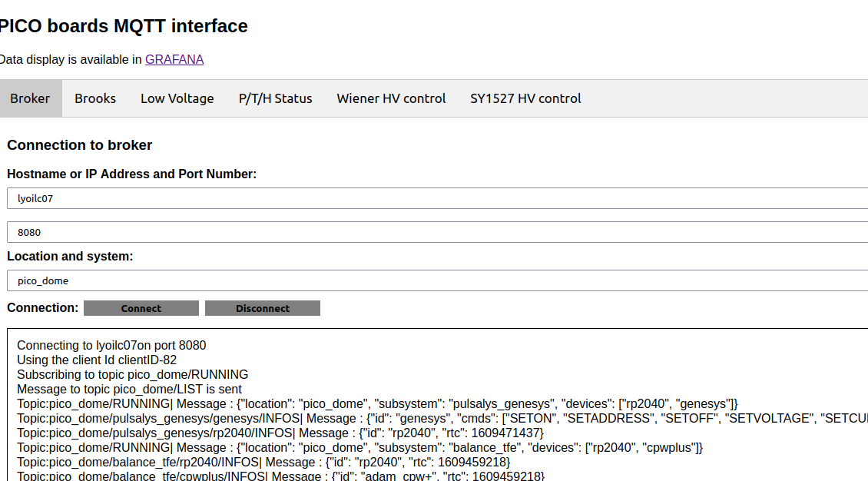
Task: Switch to the Brooks tab
Action: tap(95, 98)
